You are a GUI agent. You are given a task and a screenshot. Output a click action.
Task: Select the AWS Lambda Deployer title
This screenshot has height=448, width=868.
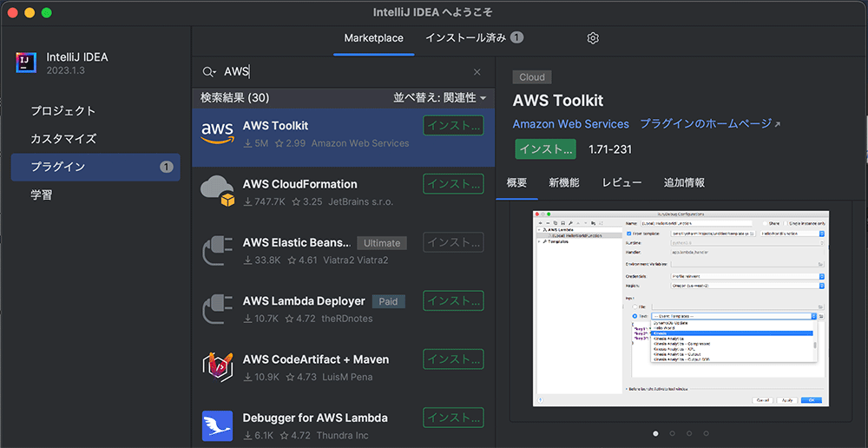point(303,300)
